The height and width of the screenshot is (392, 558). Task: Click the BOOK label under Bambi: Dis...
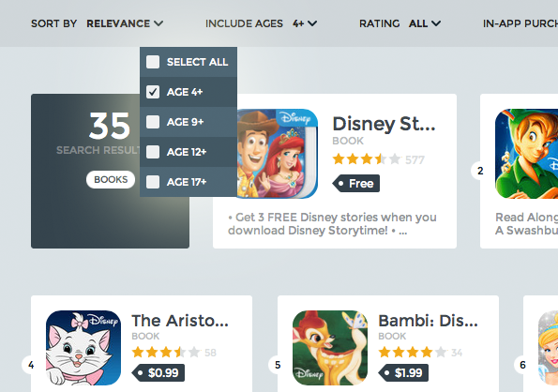[x=392, y=336]
